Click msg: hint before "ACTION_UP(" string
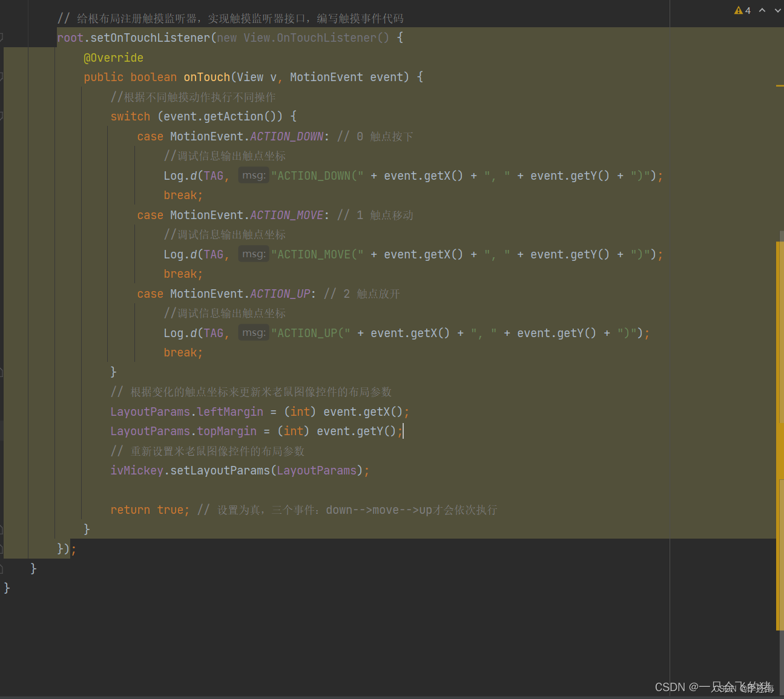 pyautogui.click(x=254, y=333)
